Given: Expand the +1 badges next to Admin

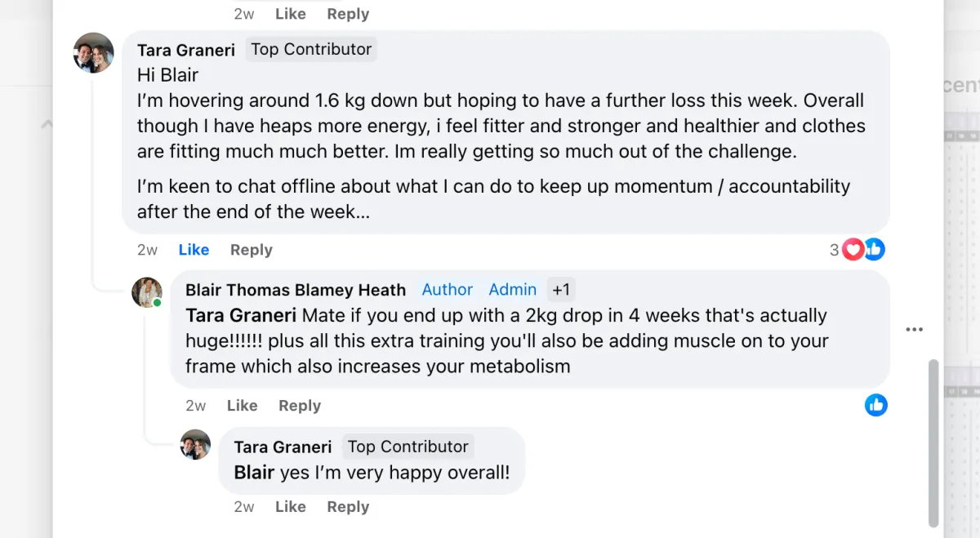Looking at the screenshot, I should 561,290.
